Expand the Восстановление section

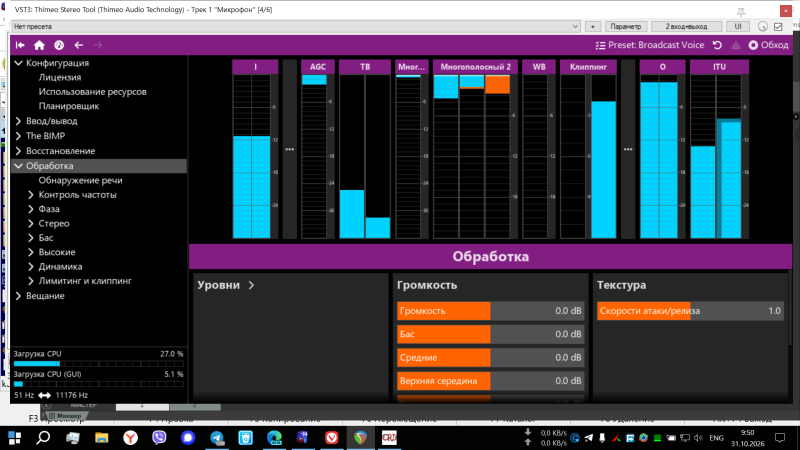click(18, 151)
